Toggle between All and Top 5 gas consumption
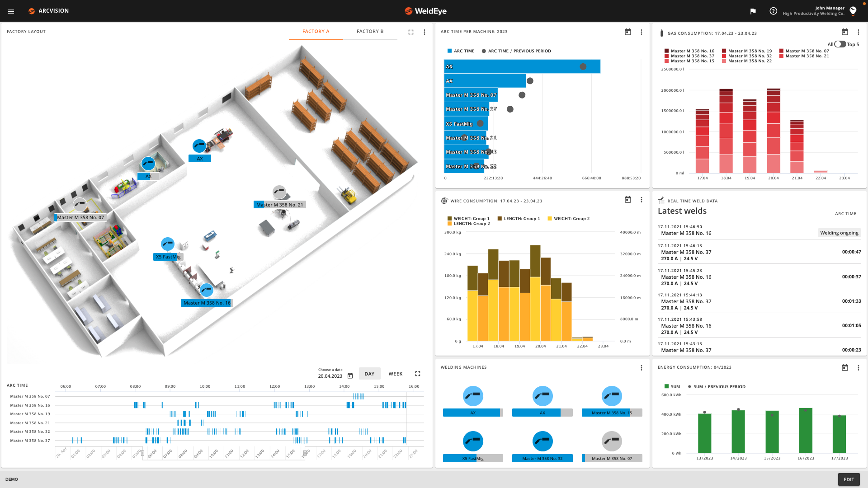The width and height of the screenshot is (868, 488). tap(840, 44)
